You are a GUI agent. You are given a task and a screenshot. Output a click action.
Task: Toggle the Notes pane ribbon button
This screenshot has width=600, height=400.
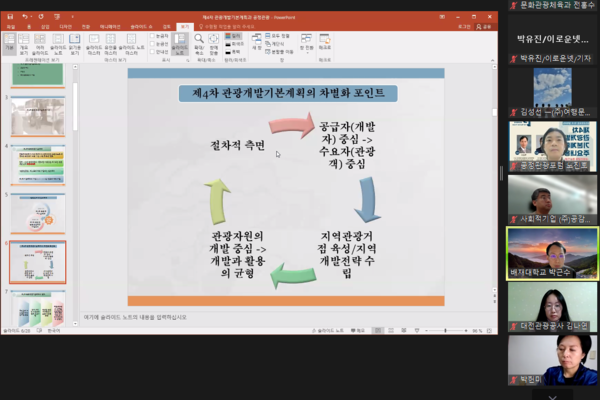point(179,44)
